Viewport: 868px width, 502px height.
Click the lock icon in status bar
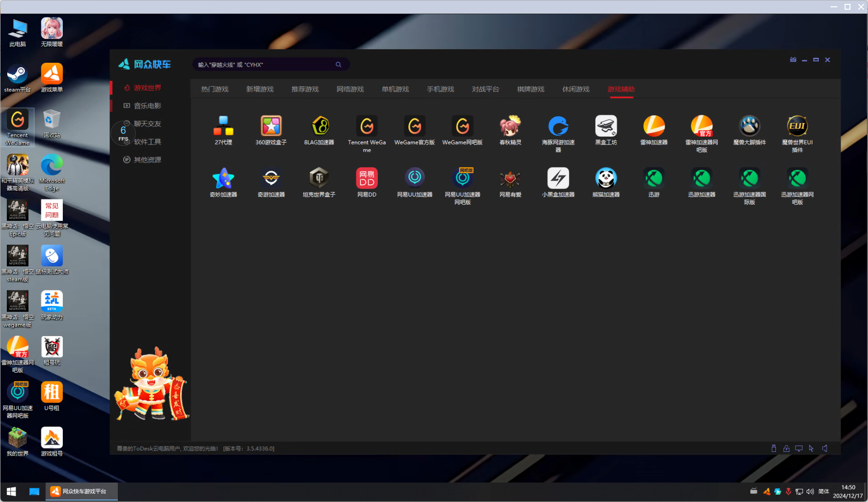tap(786, 448)
